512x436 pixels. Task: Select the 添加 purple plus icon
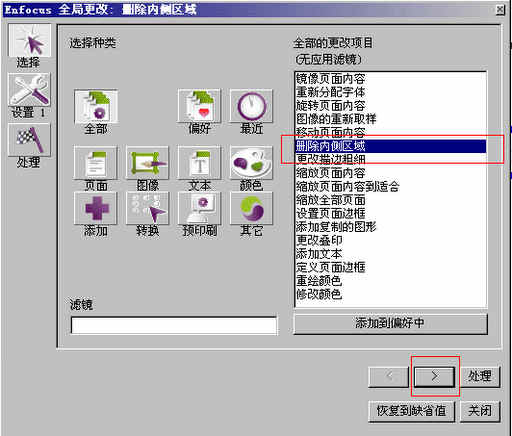(x=96, y=208)
